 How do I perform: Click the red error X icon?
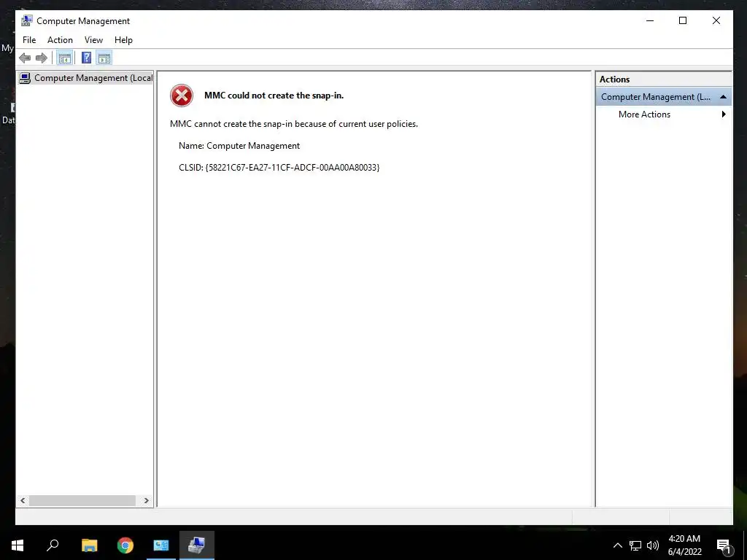[182, 96]
